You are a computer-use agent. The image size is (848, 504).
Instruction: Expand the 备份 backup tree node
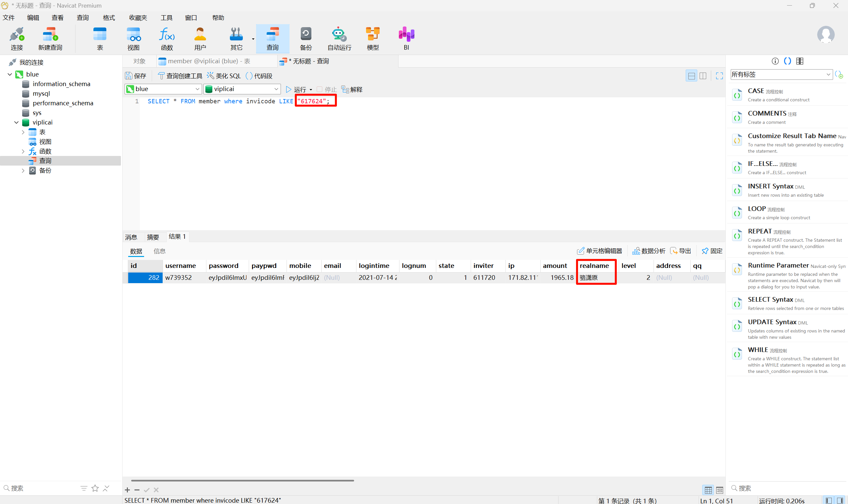click(x=23, y=171)
